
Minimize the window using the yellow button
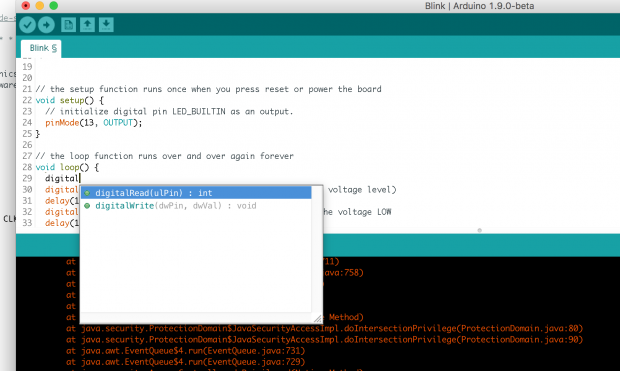(40, 6)
